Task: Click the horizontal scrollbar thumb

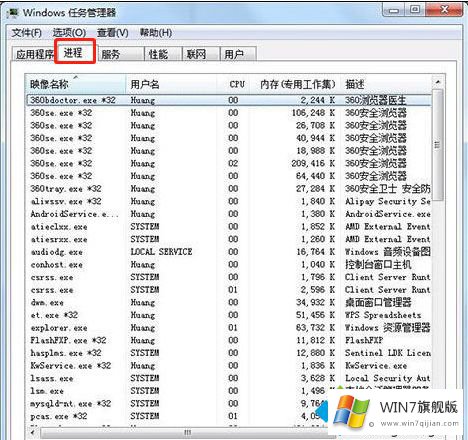Action: (x=187, y=433)
